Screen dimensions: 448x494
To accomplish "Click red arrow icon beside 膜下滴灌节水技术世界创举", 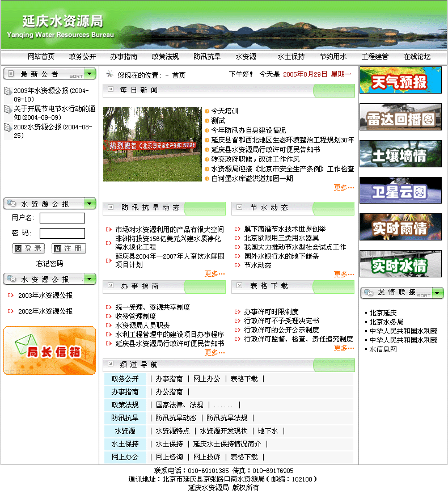I will tap(238, 229).
